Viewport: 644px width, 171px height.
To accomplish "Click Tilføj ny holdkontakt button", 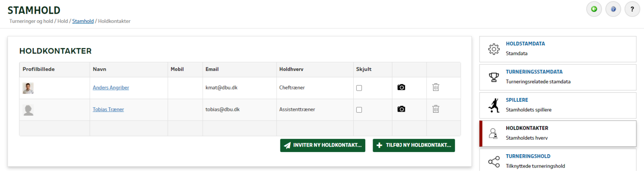I will point(414,145).
